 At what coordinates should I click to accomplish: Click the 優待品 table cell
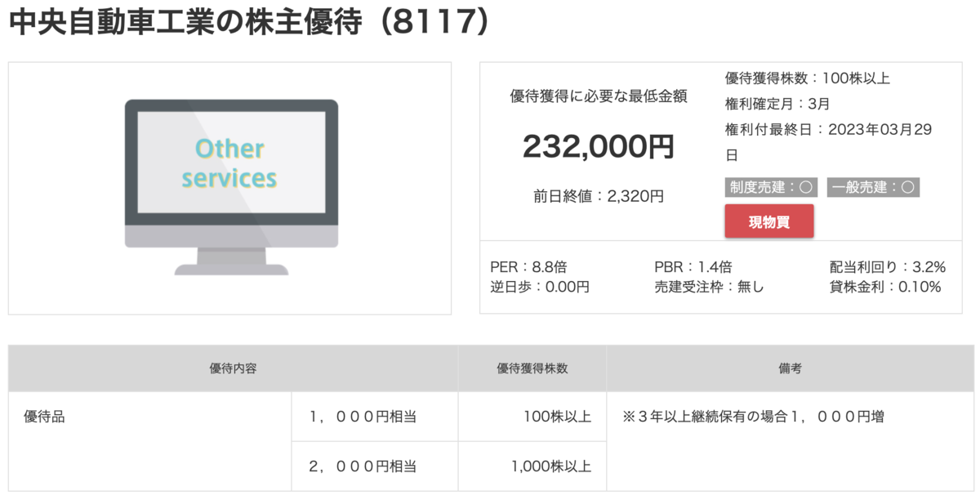pyautogui.click(x=150, y=441)
